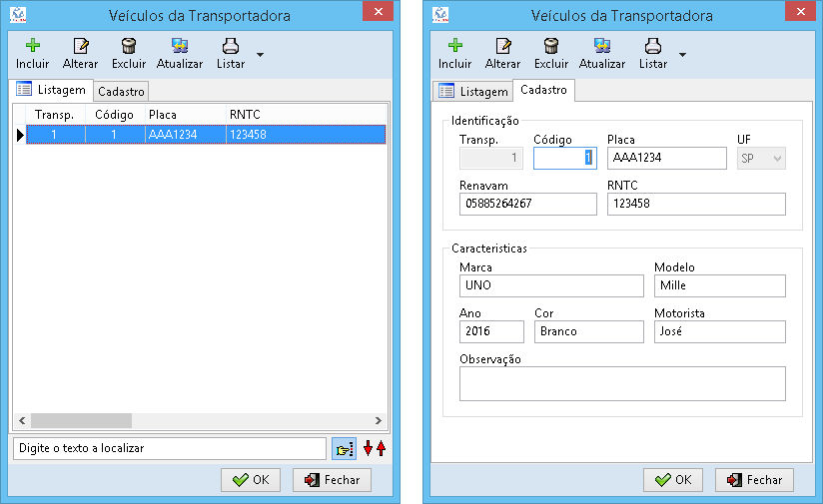Image resolution: width=823 pixels, height=504 pixels.
Task: Select Listagem tab in left window
Action: pyautogui.click(x=52, y=90)
